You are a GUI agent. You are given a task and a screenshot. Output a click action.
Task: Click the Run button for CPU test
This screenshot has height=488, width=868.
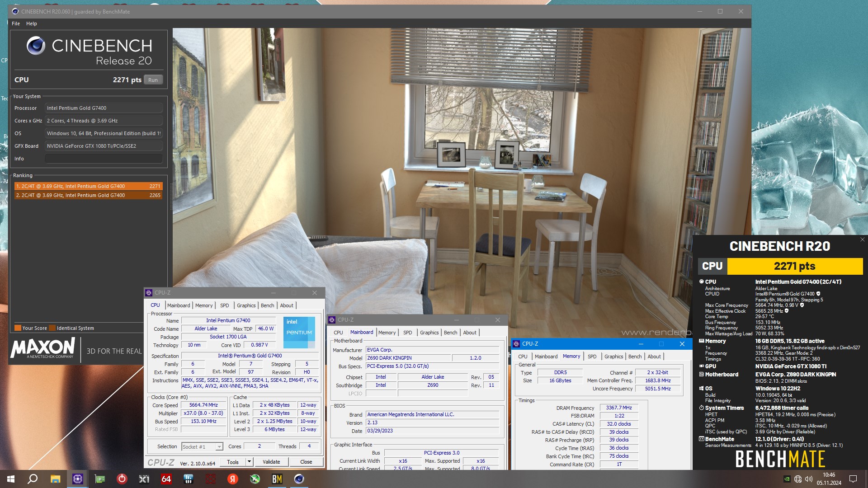(153, 80)
